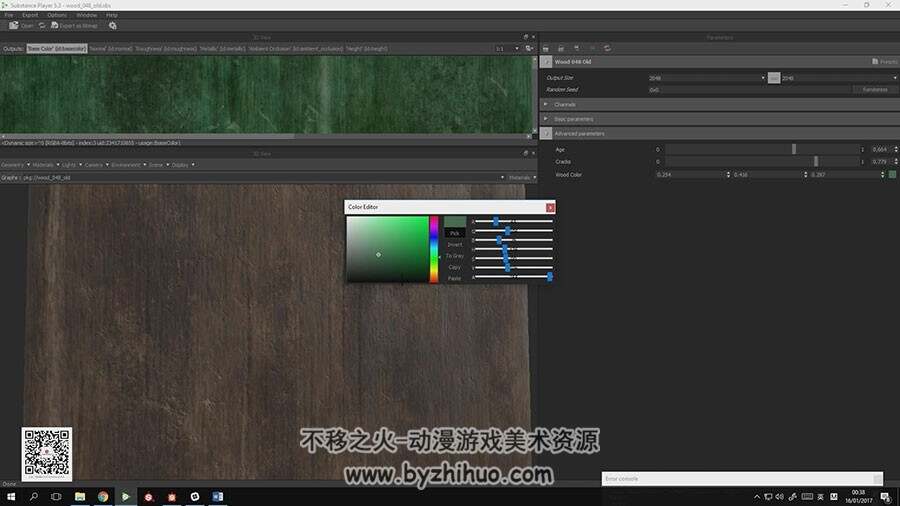Click the refresh icon in the Parameters toolbar
The image size is (900, 506).
click(x=607, y=49)
